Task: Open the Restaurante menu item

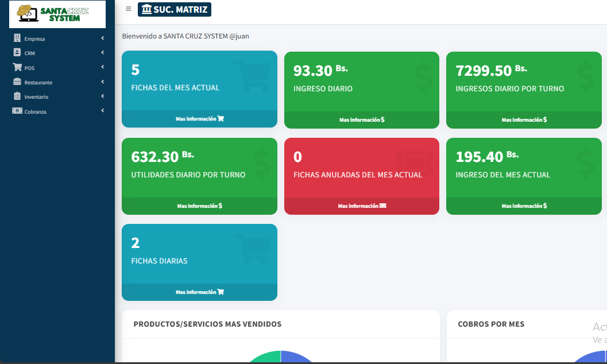Action: [58, 82]
